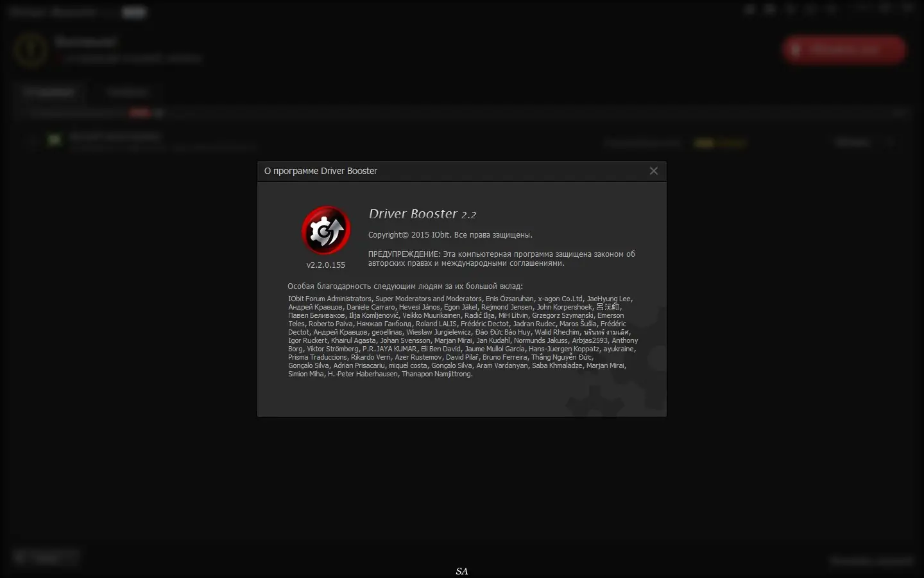924x578 pixels.
Task: Click the name Daniele Carraro
Action: click(x=371, y=307)
